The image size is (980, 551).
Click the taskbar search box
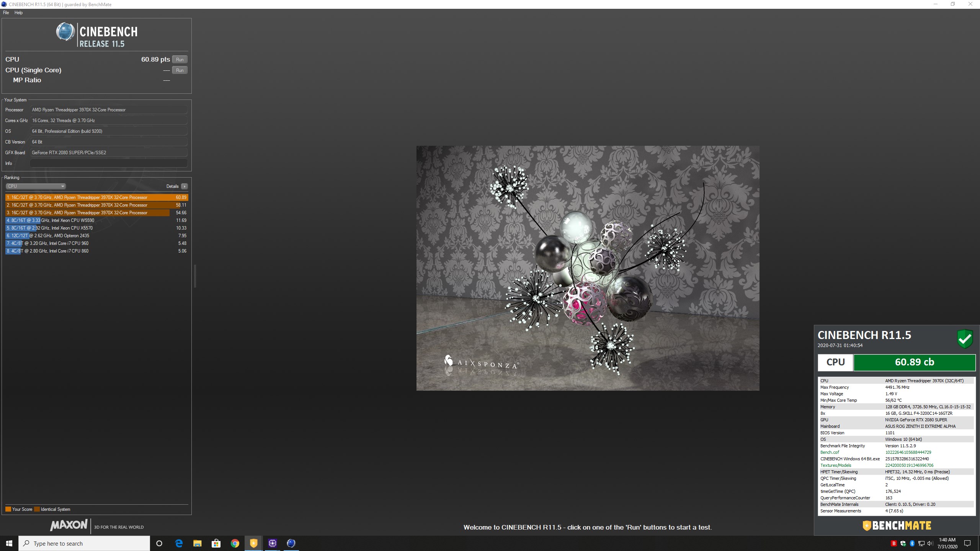(84, 543)
